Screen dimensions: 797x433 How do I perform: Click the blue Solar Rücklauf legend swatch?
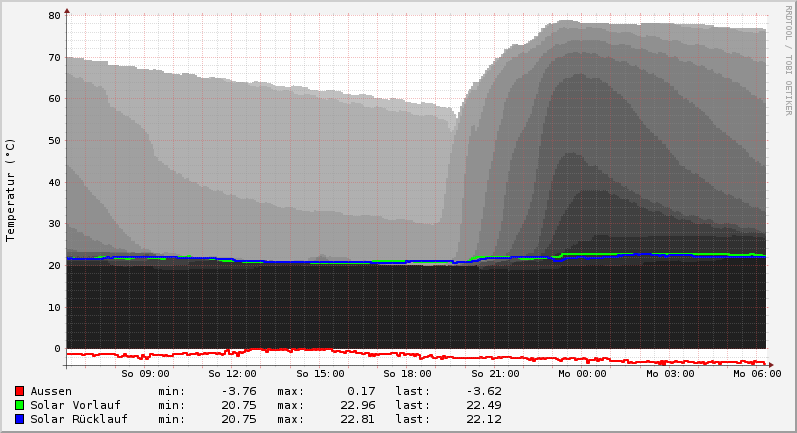tap(19, 419)
